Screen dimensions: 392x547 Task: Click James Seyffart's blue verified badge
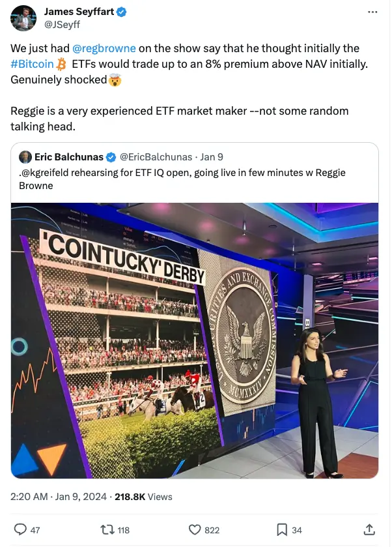tap(121, 12)
